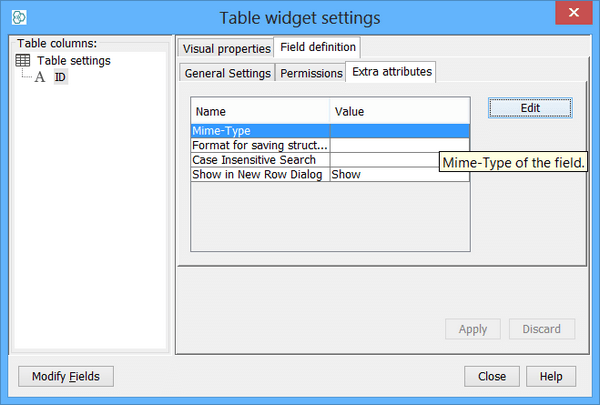Click the Name column header
This screenshot has width=600, height=405.
pos(260,112)
